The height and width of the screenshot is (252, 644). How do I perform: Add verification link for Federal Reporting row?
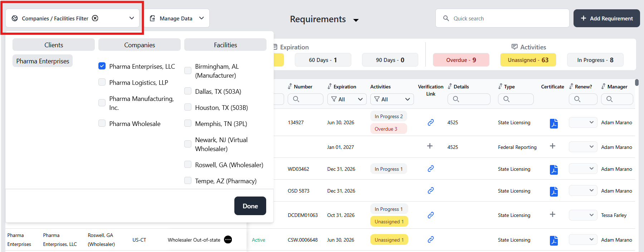tap(430, 146)
